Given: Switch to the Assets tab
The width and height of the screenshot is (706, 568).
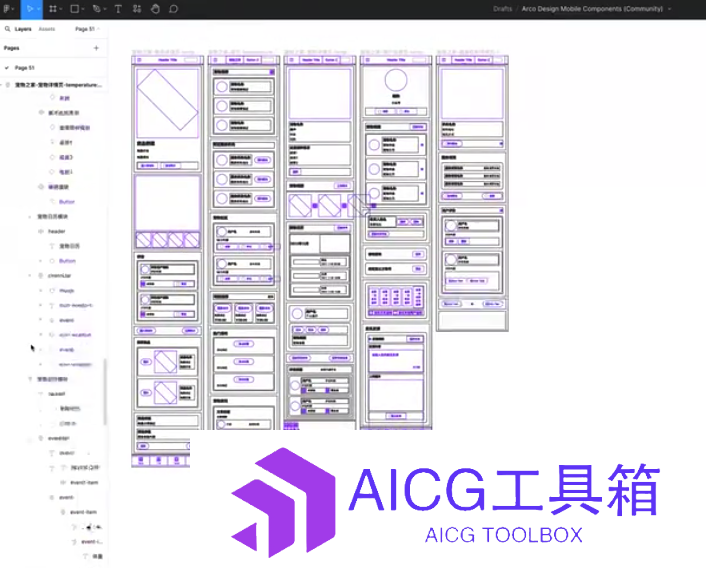Looking at the screenshot, I should coord(47,29).
